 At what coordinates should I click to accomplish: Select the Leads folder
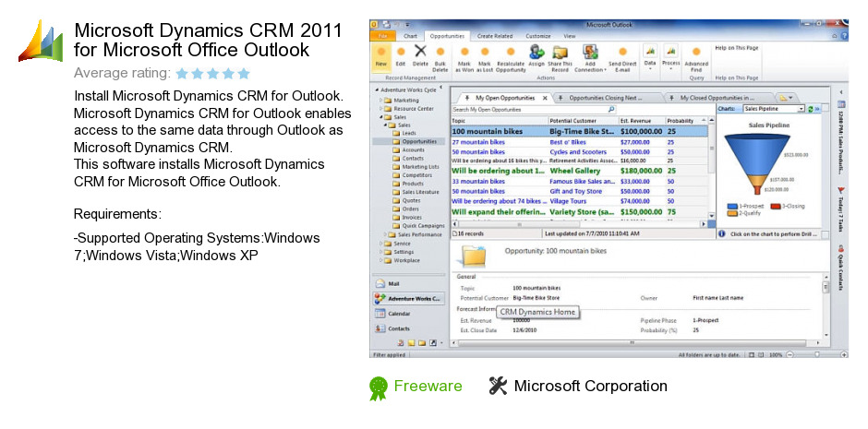[404, 133]
